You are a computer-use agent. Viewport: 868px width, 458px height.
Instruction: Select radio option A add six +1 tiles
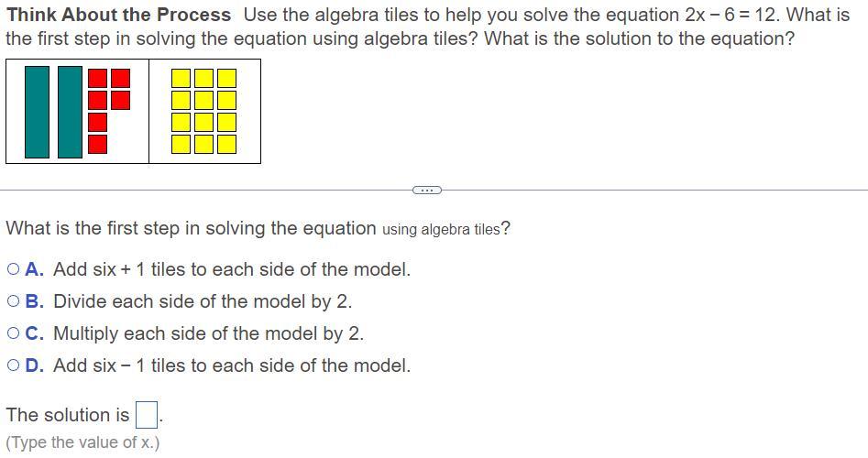[13, 270]
